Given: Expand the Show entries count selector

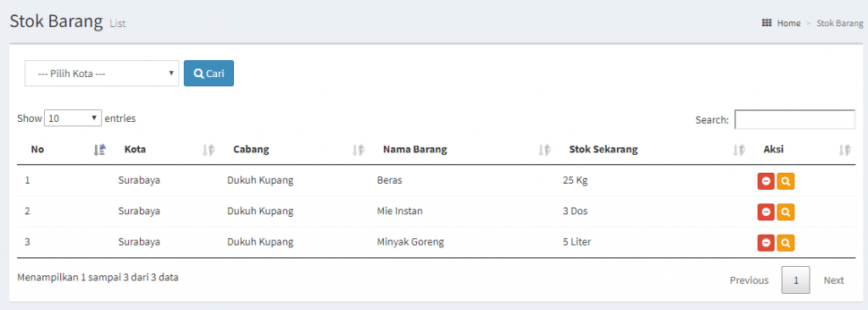Looking at the screenshot, I should 73,118.
